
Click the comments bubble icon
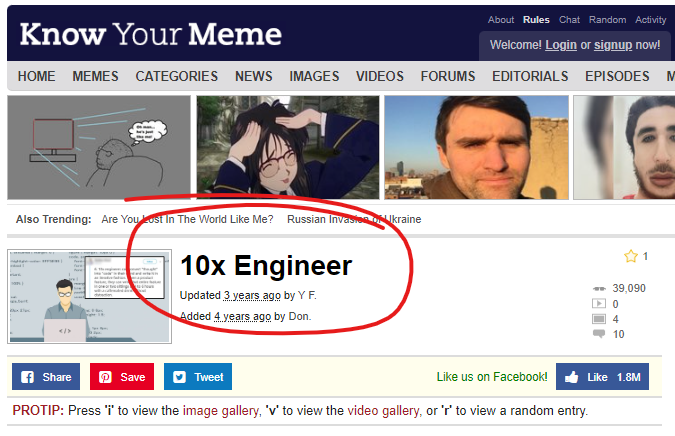[599, 334]
